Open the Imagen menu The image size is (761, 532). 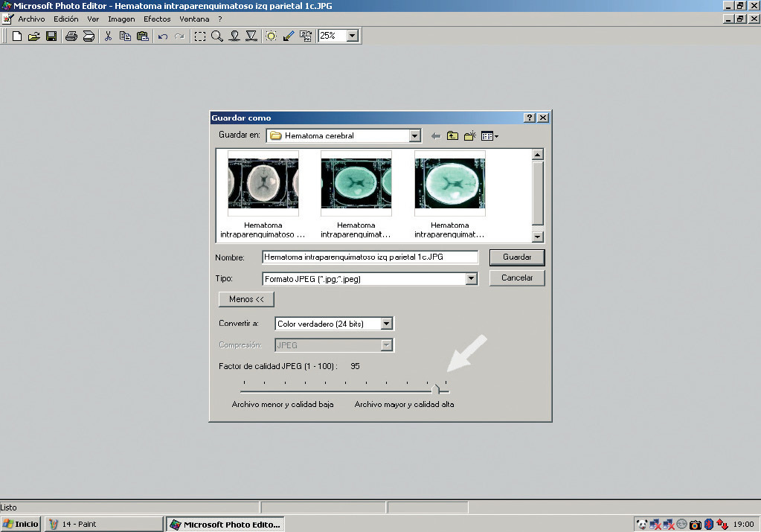pos(121,19)
